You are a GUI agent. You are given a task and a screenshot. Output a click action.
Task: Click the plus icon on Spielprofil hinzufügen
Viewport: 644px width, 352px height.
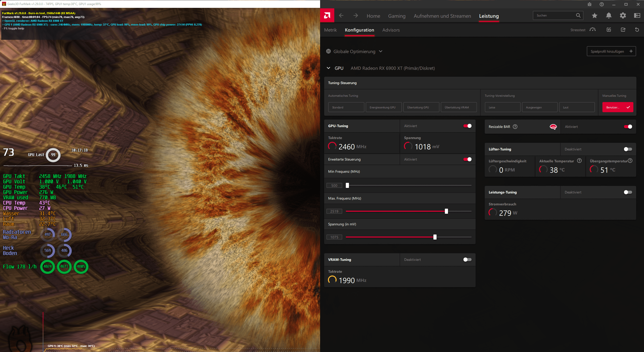tap(631, 51)
